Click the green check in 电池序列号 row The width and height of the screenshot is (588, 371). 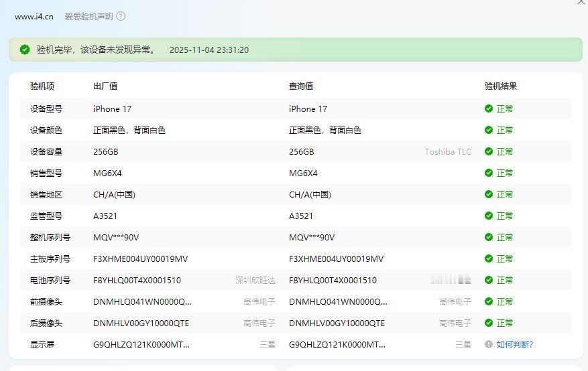488,280
